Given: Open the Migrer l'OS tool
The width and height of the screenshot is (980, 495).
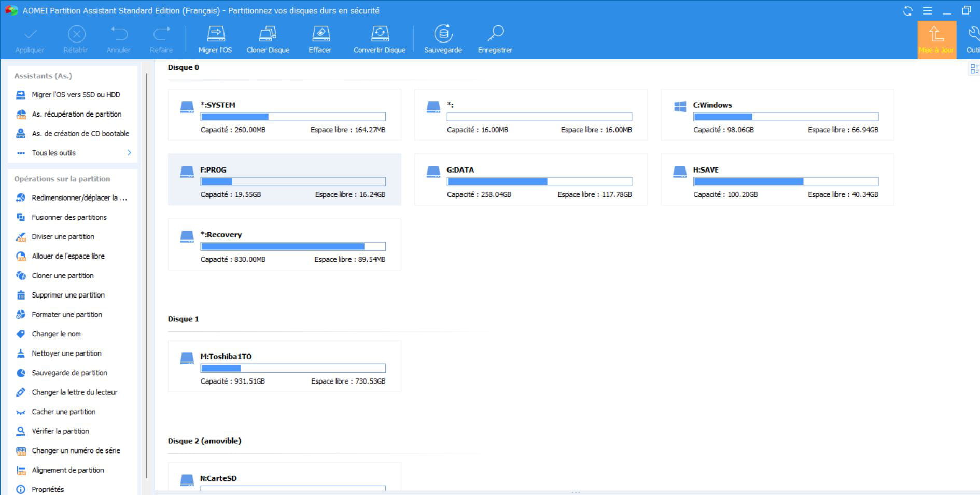Looking at the screenshot, I should click(215, 39).
